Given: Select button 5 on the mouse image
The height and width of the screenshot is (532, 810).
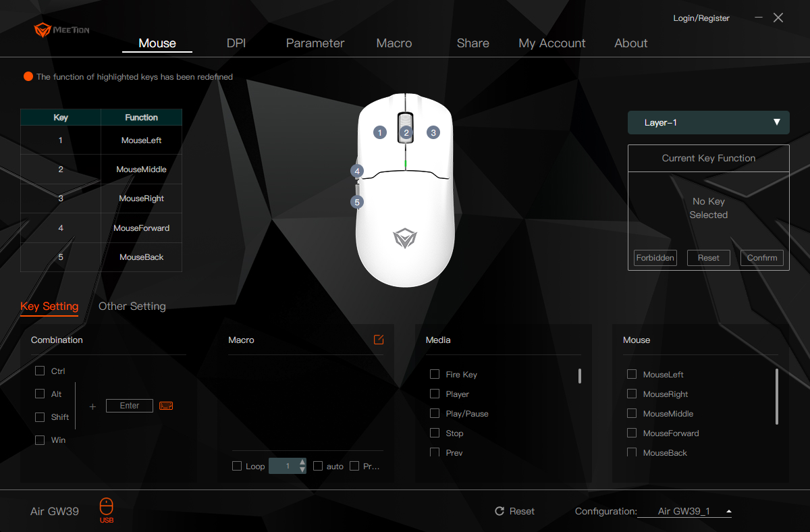Looking at the screenshot, I should click(356, 202).
